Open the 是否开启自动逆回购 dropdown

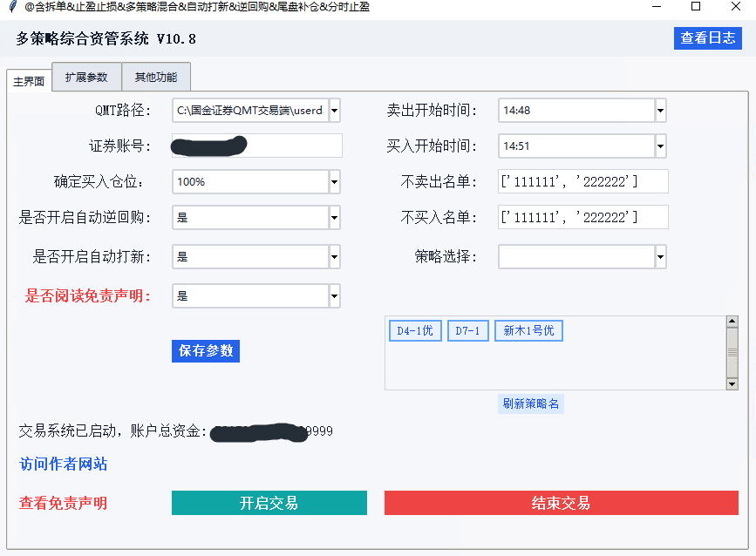click(x=256, y=217)
